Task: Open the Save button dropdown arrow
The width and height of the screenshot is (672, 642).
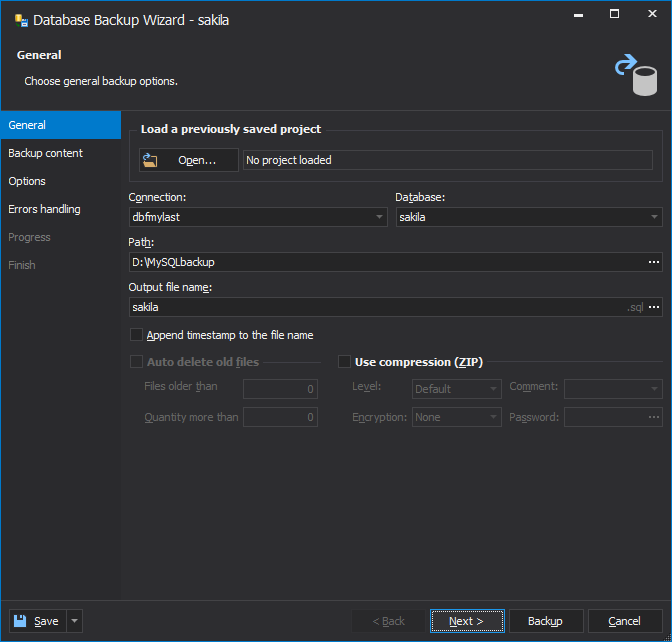Action: 75,621
